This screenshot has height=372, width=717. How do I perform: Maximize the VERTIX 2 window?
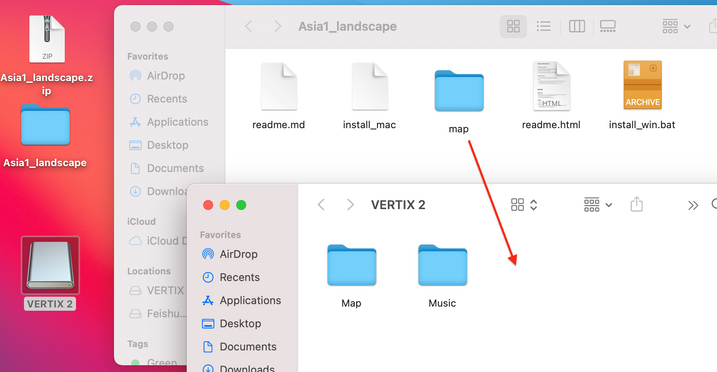(241, 205)
